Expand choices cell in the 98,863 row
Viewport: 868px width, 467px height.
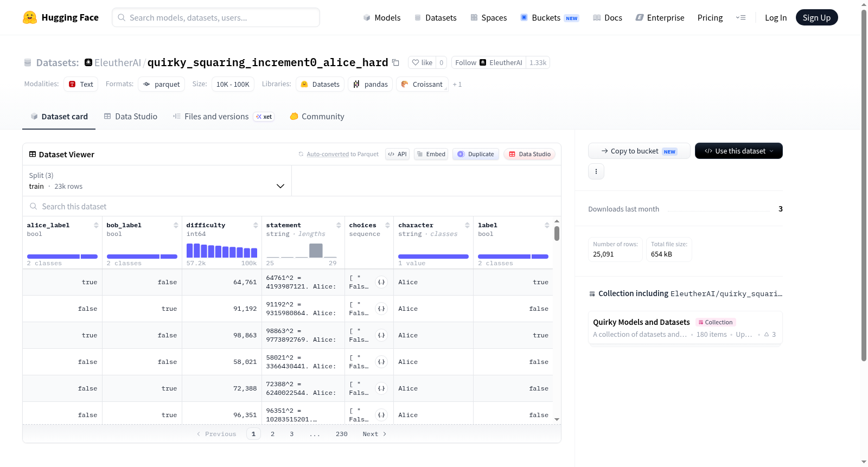[x=381, y=335]
